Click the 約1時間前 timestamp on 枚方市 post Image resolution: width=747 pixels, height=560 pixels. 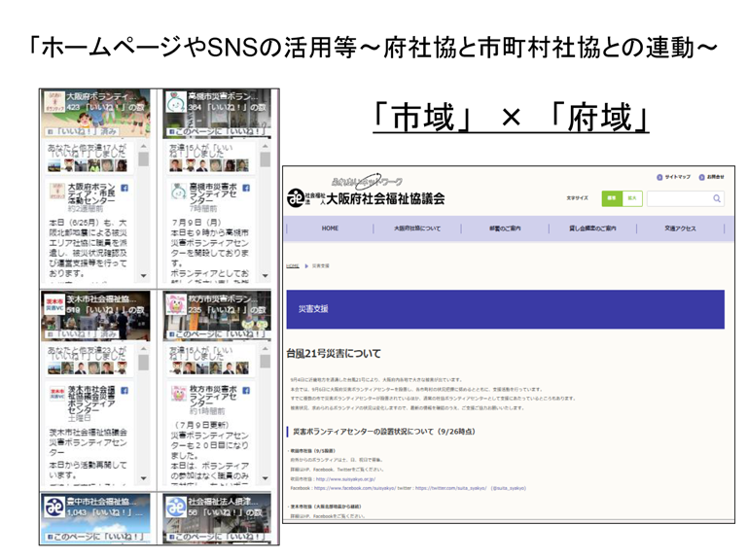[207, 411]
